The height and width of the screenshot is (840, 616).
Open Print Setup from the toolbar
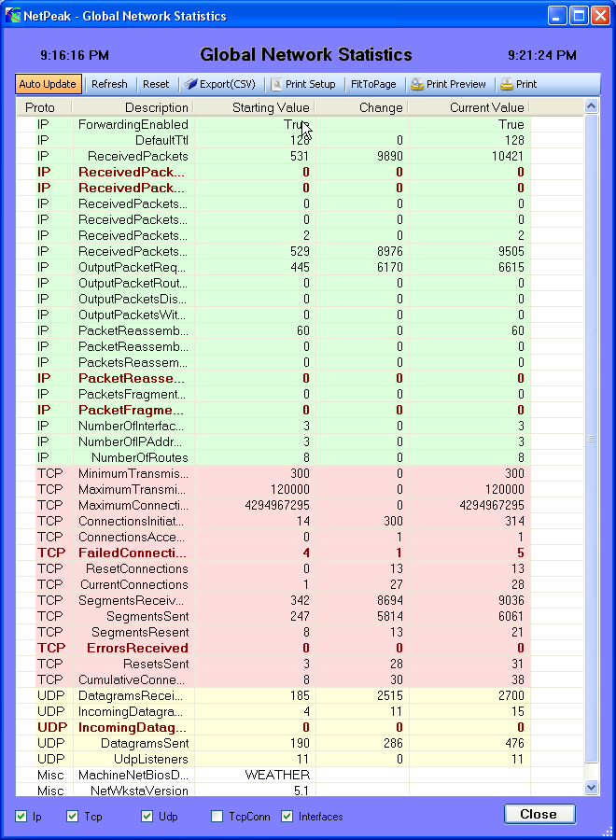[303, 84]
